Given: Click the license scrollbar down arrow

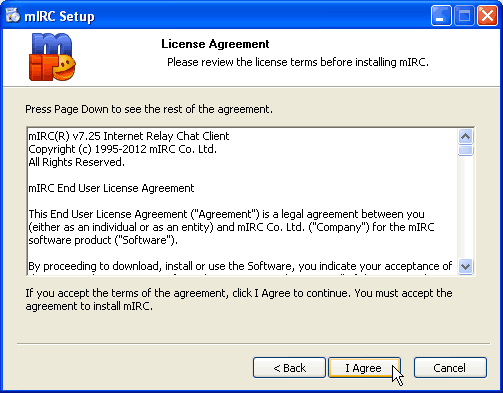Looking at the screenshot, I should click(465, 266).
